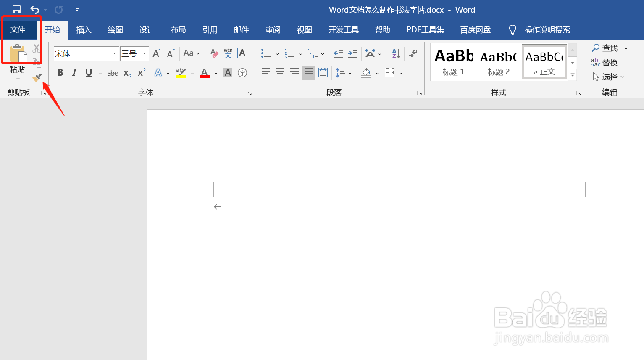Open the 视图 ribbon tab
The height and width of the screenshot is (360, 644).
click(x=304, y=30)
